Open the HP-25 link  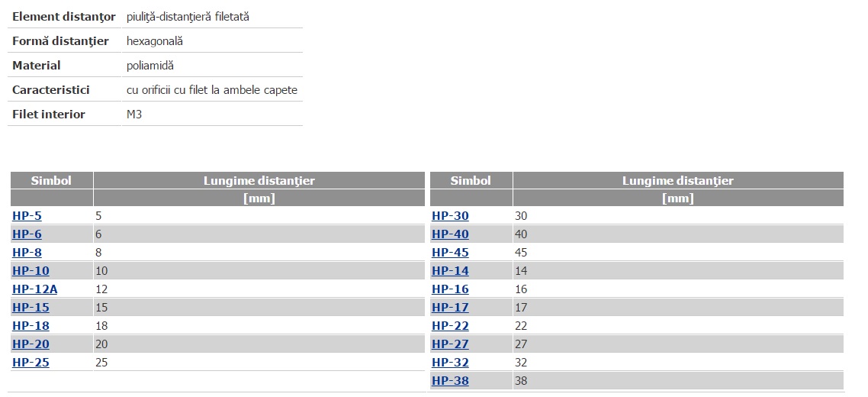tap(31, 363)
